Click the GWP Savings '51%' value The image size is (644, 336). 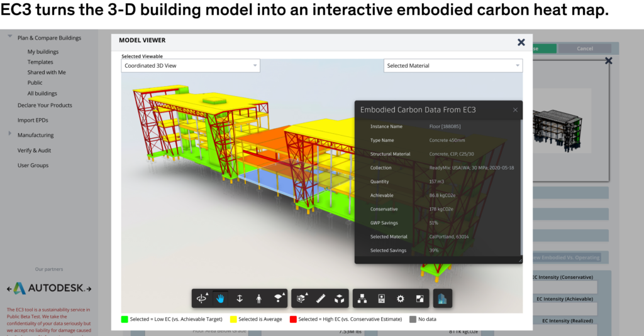point(434,223)
